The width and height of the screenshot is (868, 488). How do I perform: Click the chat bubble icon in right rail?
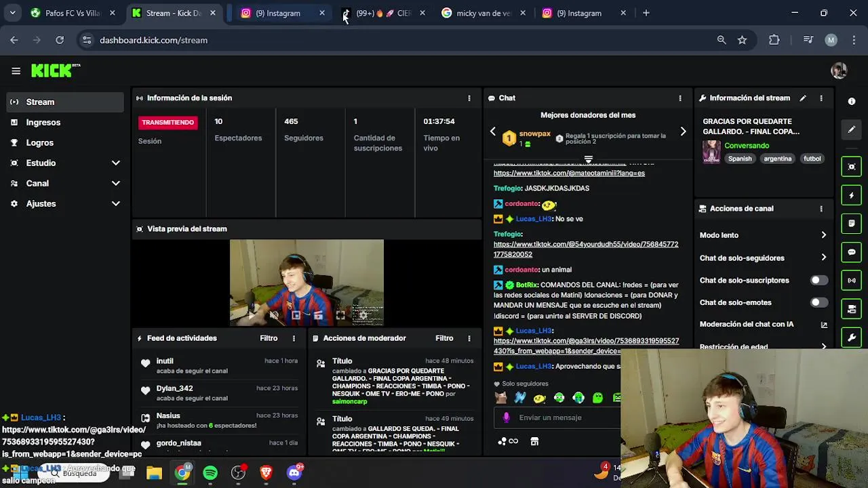(852, 251)
